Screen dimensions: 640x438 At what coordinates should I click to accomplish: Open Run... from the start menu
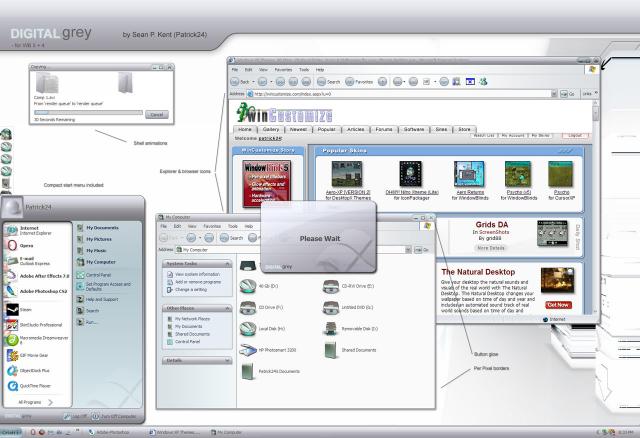tap(87, 322)
